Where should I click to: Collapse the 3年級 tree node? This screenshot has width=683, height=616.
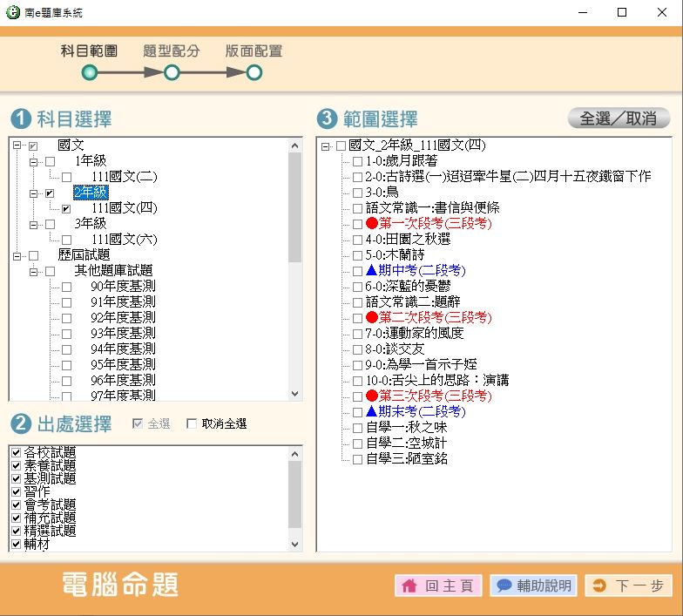click(33, 225)
